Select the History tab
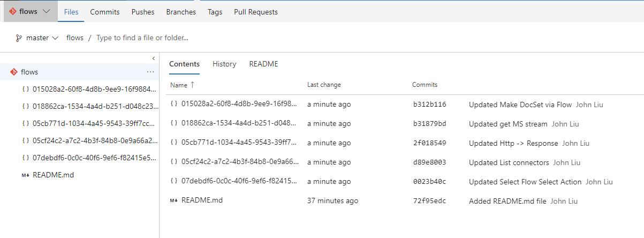644x238 pixels. [224, 64]
